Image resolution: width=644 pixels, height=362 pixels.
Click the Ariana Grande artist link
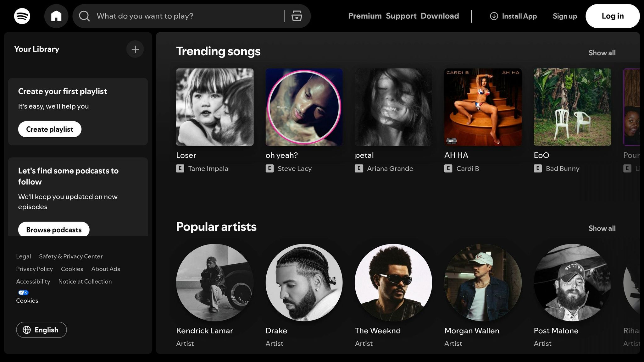(390, 169)
